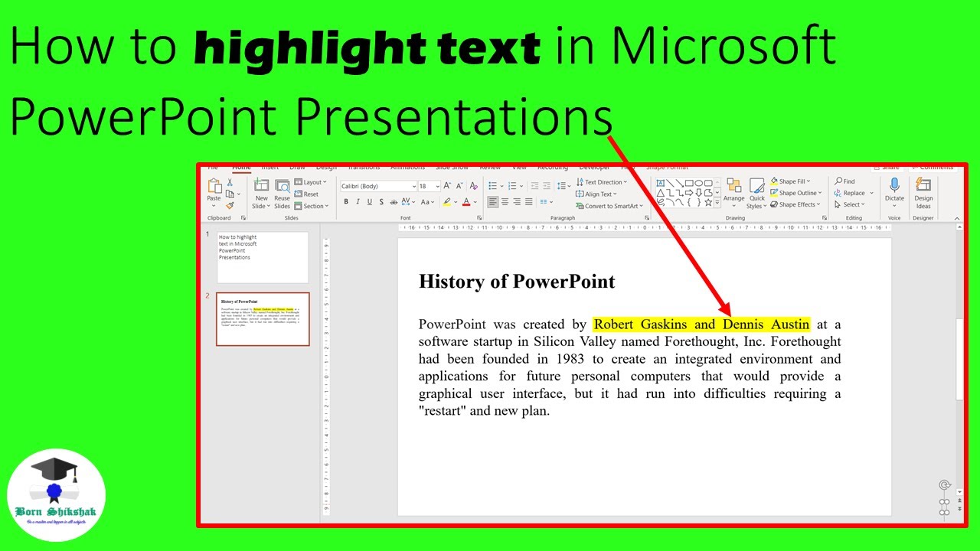Image resolution: width=980 pixels, height=551 pixels.
Task: Increase the list indent level
Action: [x=547, y=186]
